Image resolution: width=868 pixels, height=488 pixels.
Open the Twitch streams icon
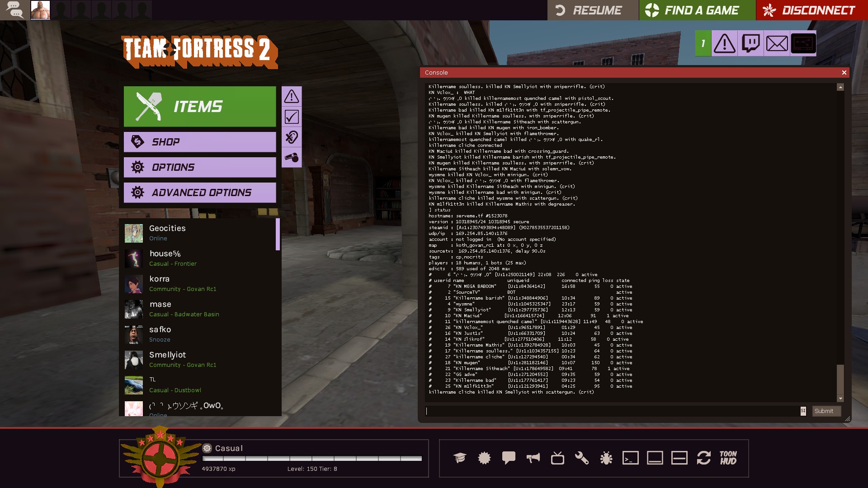click(750, 43)
